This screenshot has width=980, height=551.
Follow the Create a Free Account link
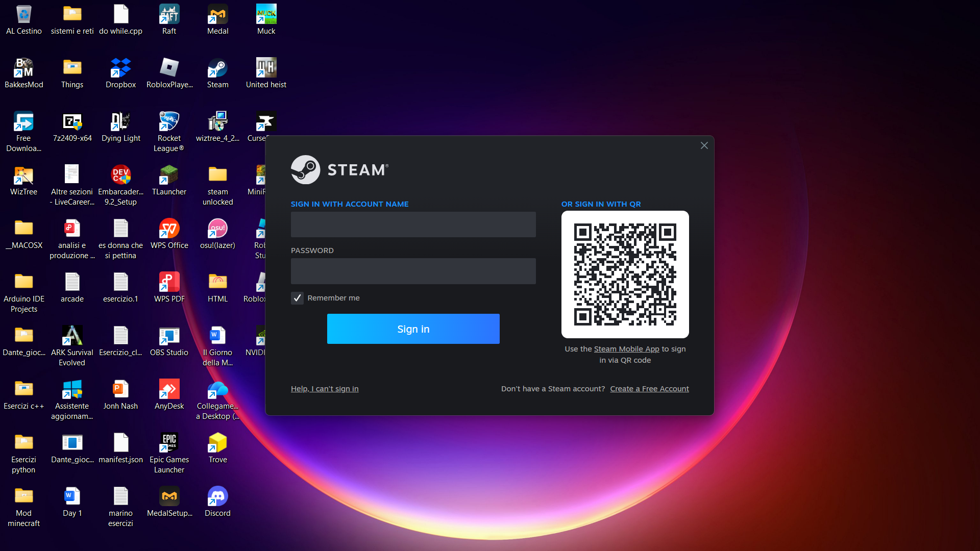click(x=649, y=389)
